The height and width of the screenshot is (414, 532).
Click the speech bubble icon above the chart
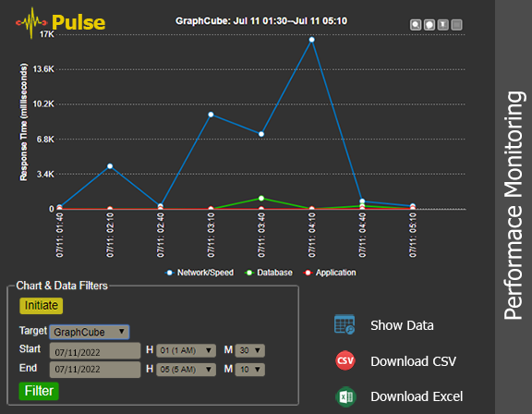tap(429, 25)
